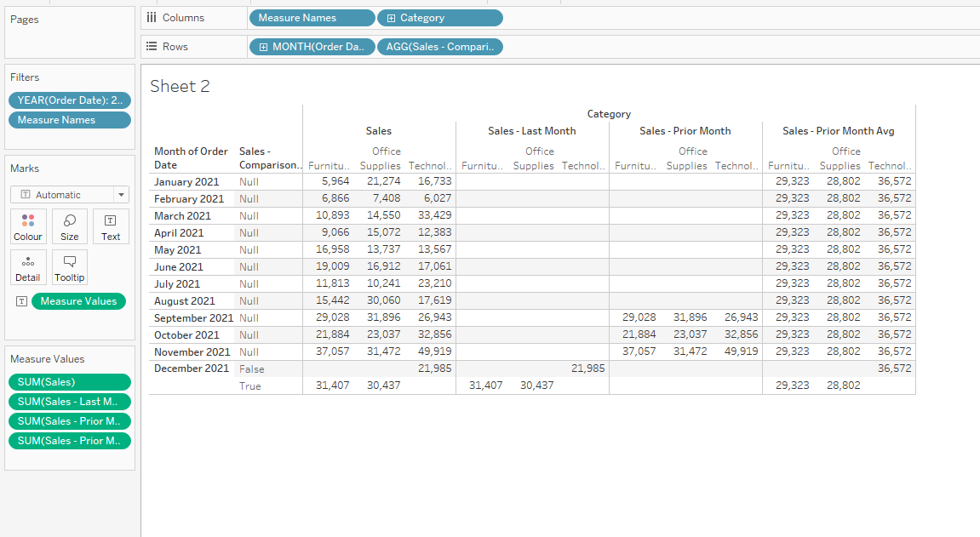980x537 pixels.
Task: Click the Marks card label
Action: click(25, 169)
